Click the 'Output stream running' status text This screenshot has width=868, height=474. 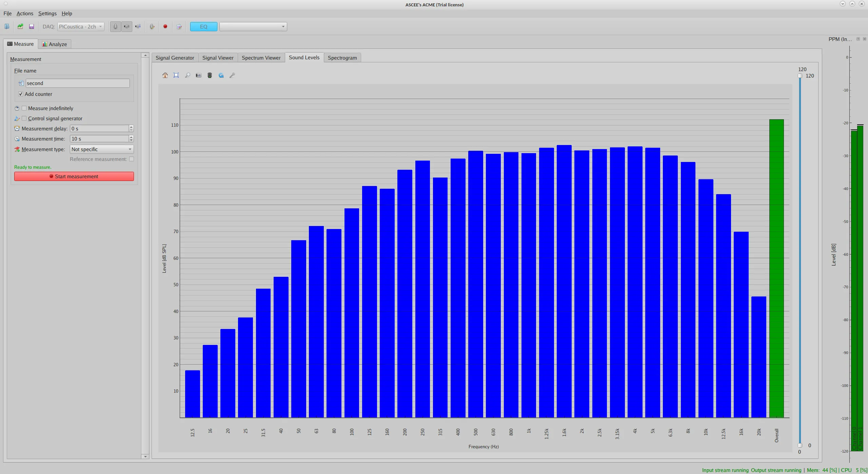click(776, 470)
